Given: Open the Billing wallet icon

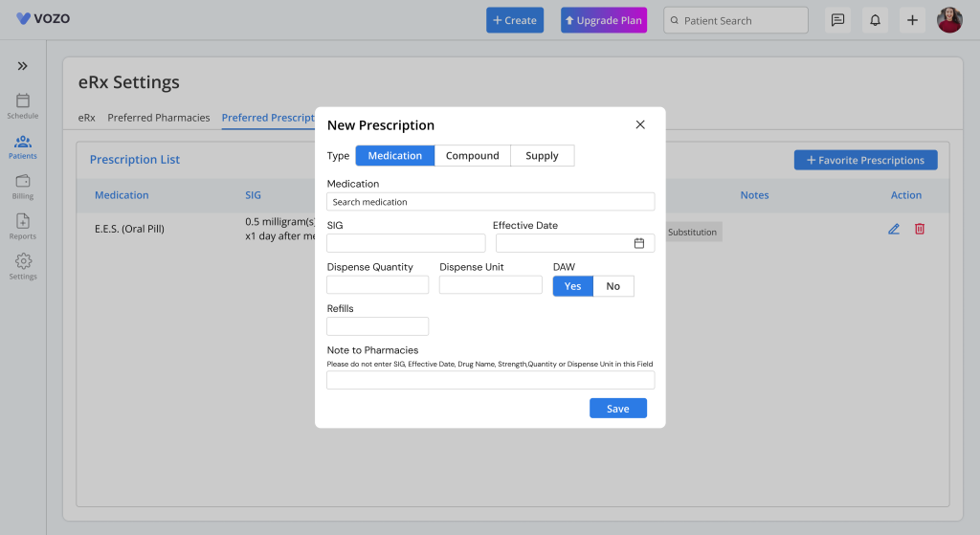Looking at the screenshot, I should pos(23,182).
